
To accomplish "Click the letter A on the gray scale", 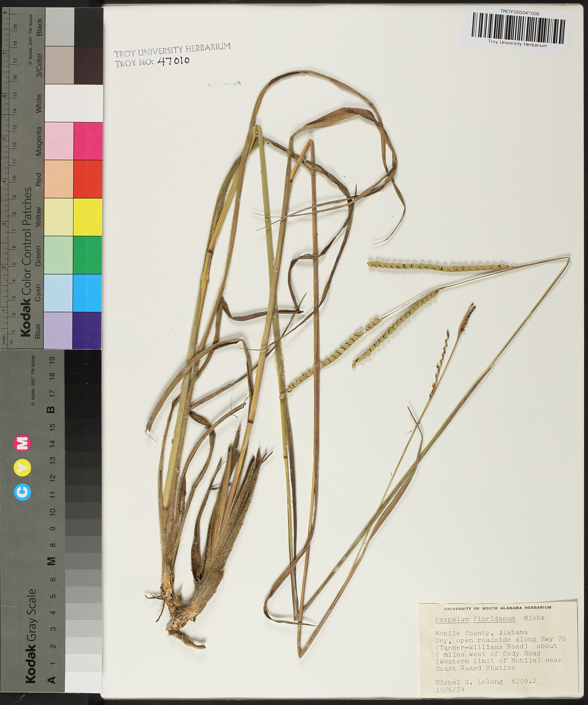I will pos(52,680).
